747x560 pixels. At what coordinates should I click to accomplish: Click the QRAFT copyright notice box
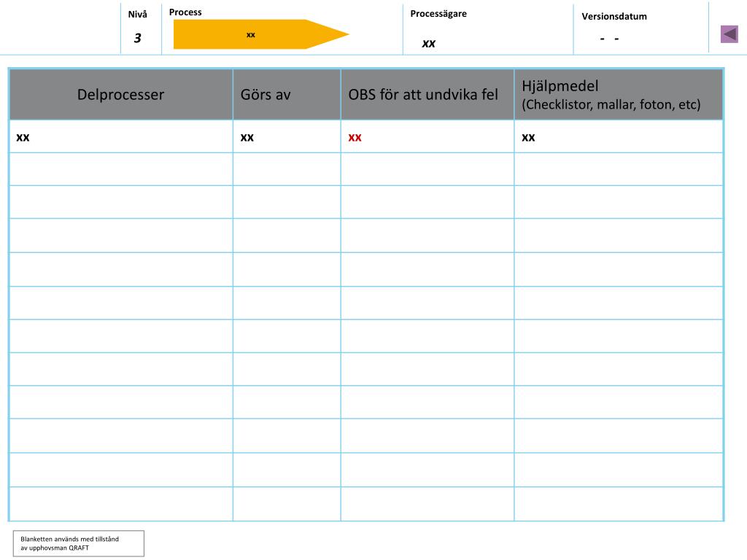(x=78, y=543)
